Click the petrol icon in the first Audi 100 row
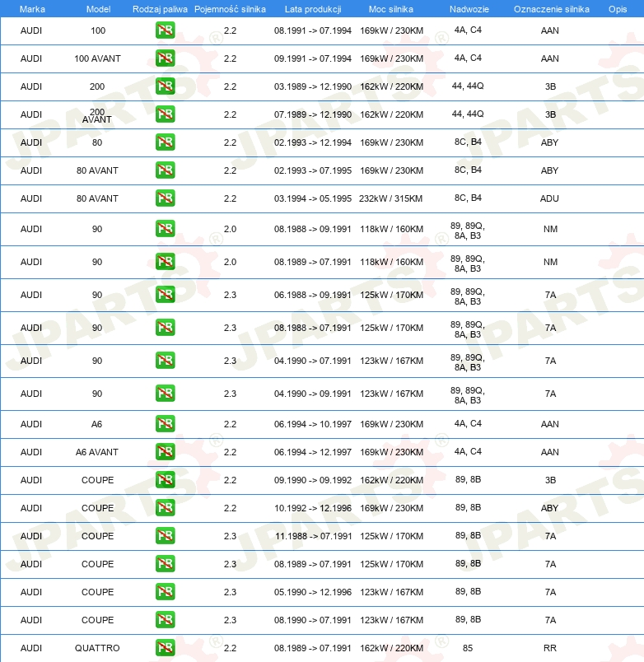Screen dimensions: 644x662 (165, 30)
